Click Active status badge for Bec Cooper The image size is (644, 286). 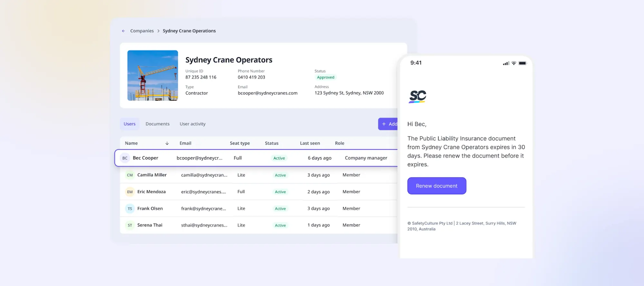279,158
